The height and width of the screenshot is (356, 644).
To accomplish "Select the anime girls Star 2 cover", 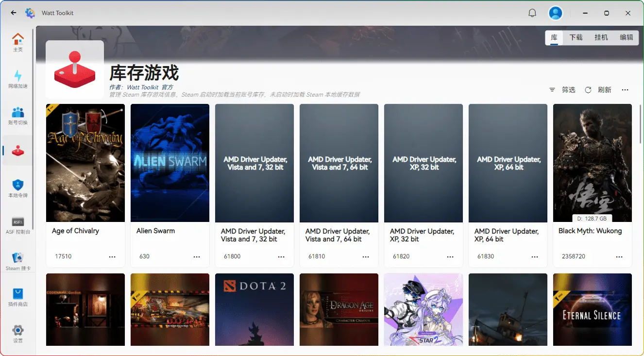I will [424, 310].
